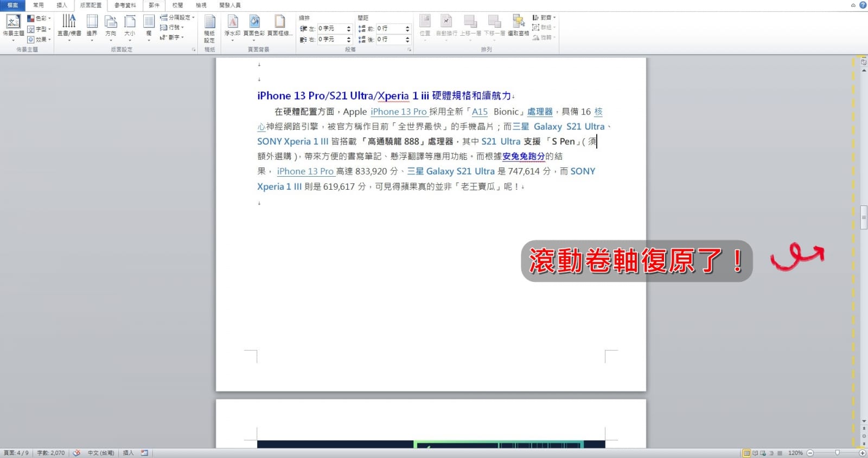
Task: Open the theme 字型 fonts menu
Action: tap(39, 29)
